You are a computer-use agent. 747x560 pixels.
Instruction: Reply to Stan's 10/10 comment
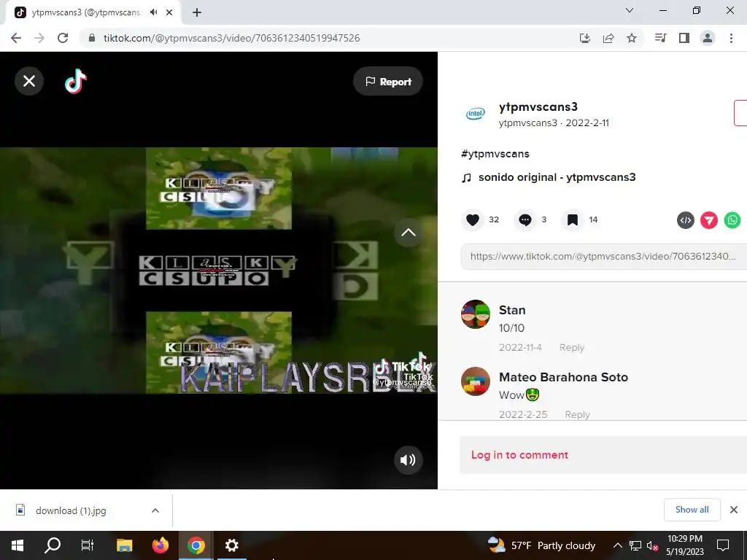[x=572, y=348]
